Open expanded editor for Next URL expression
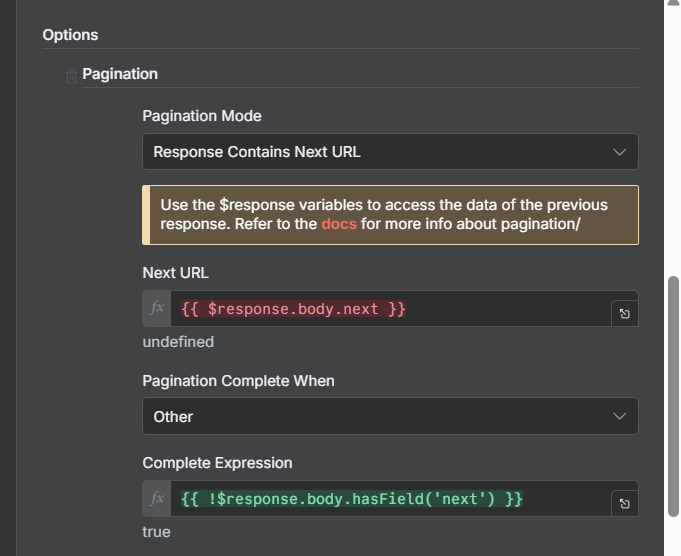Screen dimensions: 681x556 (x=624, y=314)
